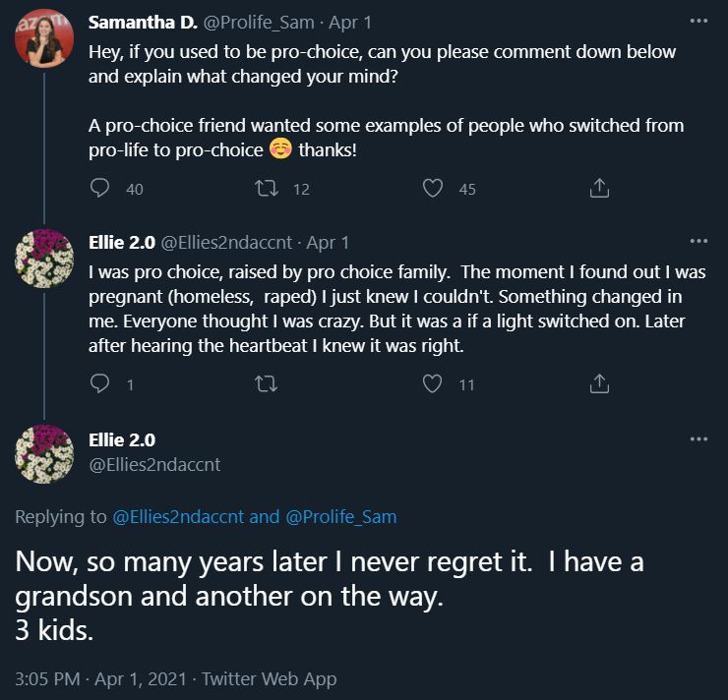Open the Samantha D. display name link
Viewport: 728px width, 700px height.
[143, 23]
